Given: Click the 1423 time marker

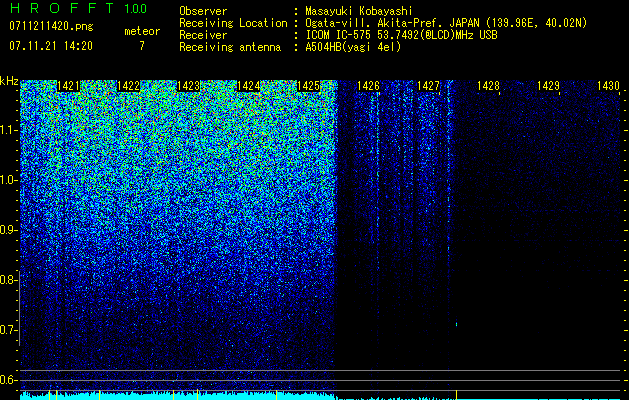Looking at the screenshot, I should [x=188, y=86].
